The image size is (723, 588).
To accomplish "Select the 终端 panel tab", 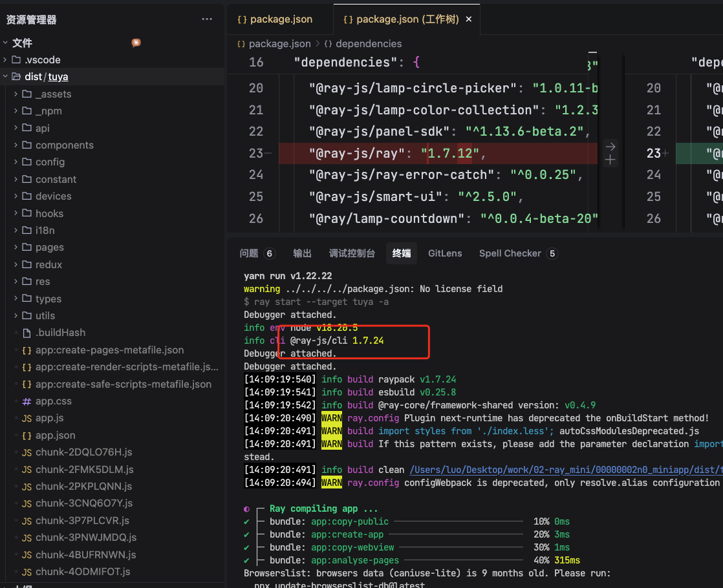I will click(x=402, y=253).
